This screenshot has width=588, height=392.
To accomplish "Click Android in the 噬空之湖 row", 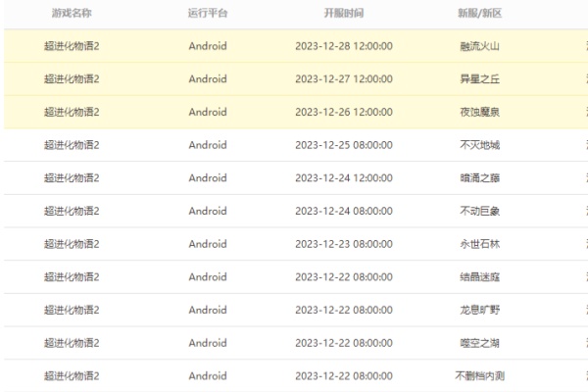I will pos(208,343).
